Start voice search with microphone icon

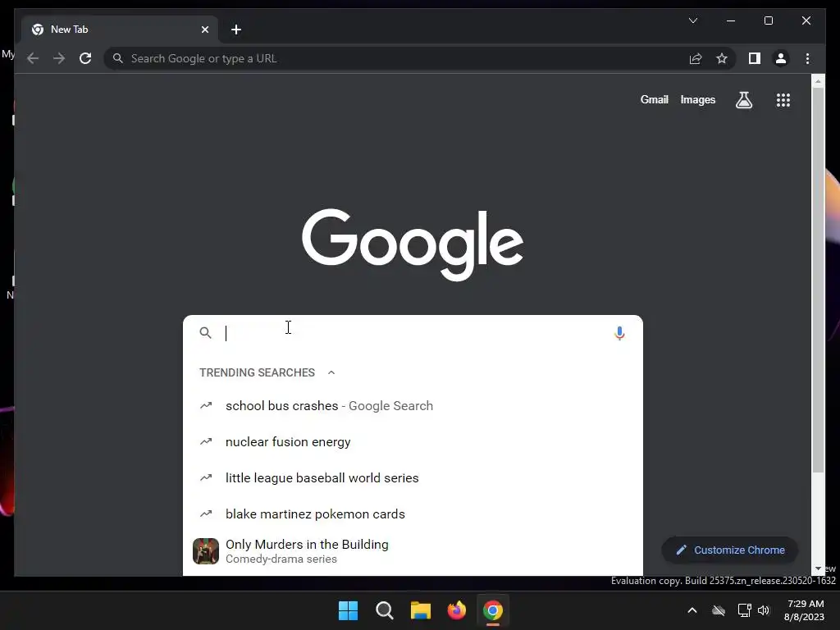[x=619, y=333]
